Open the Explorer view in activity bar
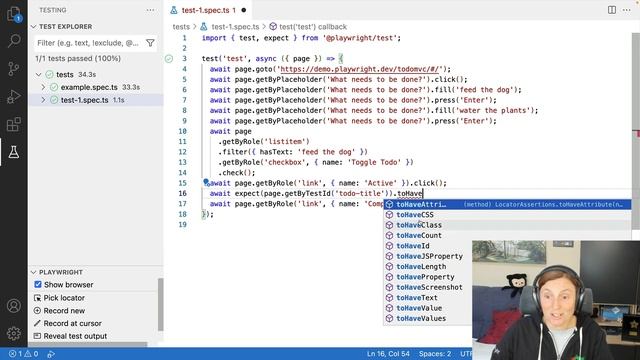Image resolution: width=640 pixels, height=360 pixels. [x=14, y=14]
